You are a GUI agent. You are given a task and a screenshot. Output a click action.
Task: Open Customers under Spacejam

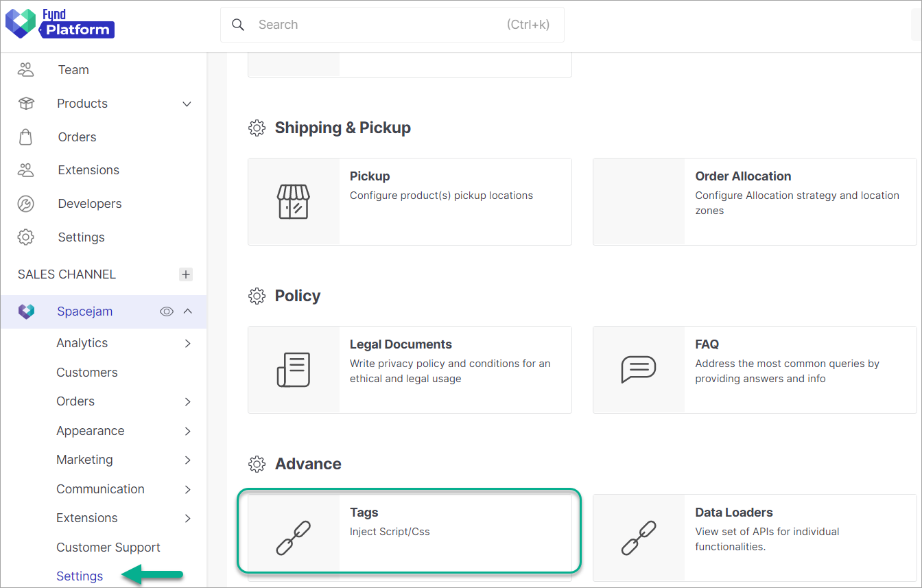87,373
